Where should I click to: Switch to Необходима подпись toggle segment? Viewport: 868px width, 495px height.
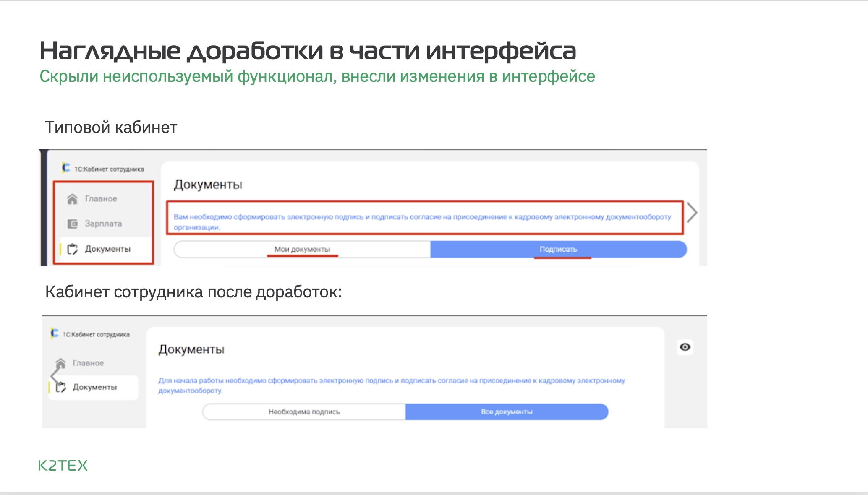click(304, 412)
